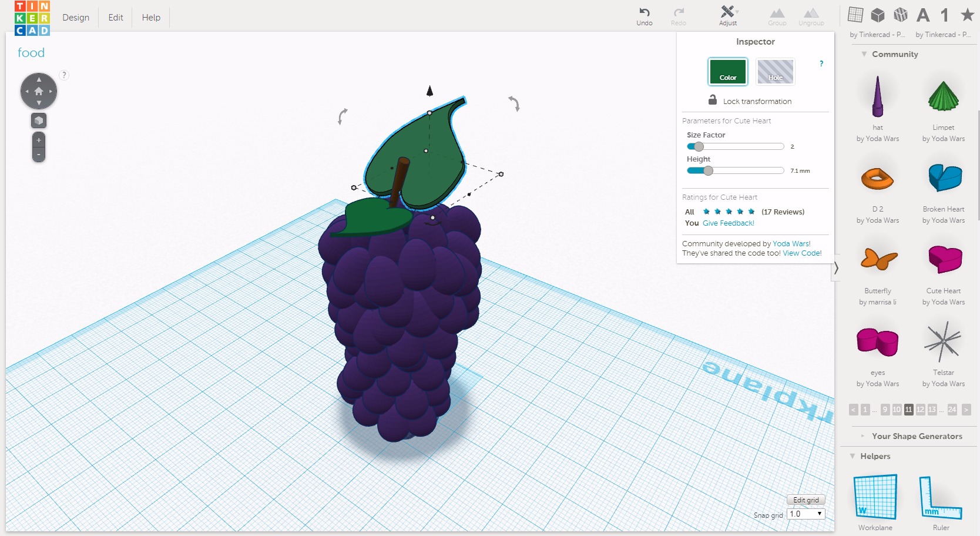Viewport: 980px width, 536px height.
Task: Select the Cute Heart shape thumbnail
Action: [x=944, y=260]
